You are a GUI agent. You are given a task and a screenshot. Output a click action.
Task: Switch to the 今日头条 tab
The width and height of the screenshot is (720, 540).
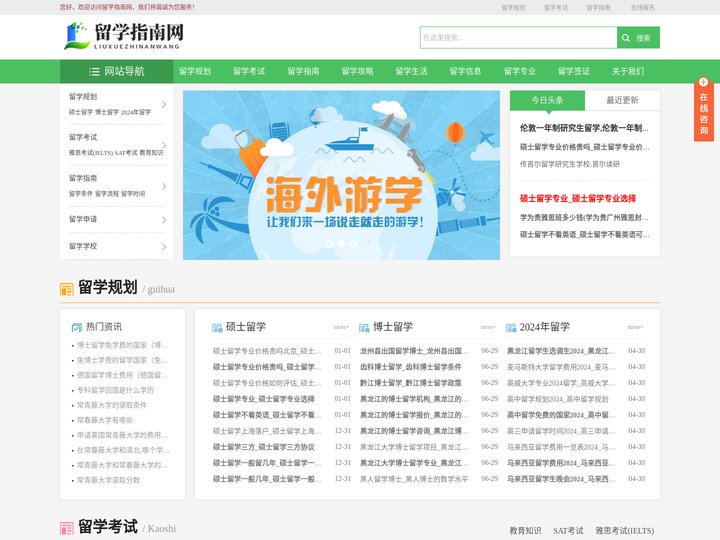coord(547,100)
